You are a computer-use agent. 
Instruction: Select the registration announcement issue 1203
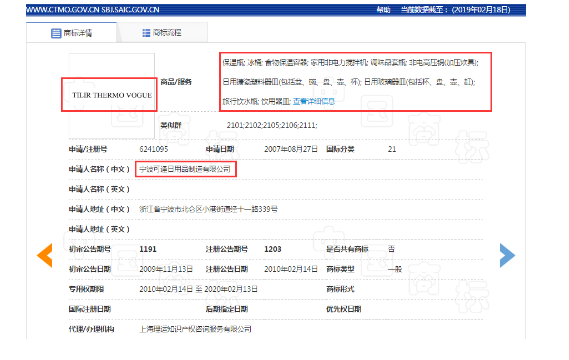pyautogui.click(x=273, y=249)
